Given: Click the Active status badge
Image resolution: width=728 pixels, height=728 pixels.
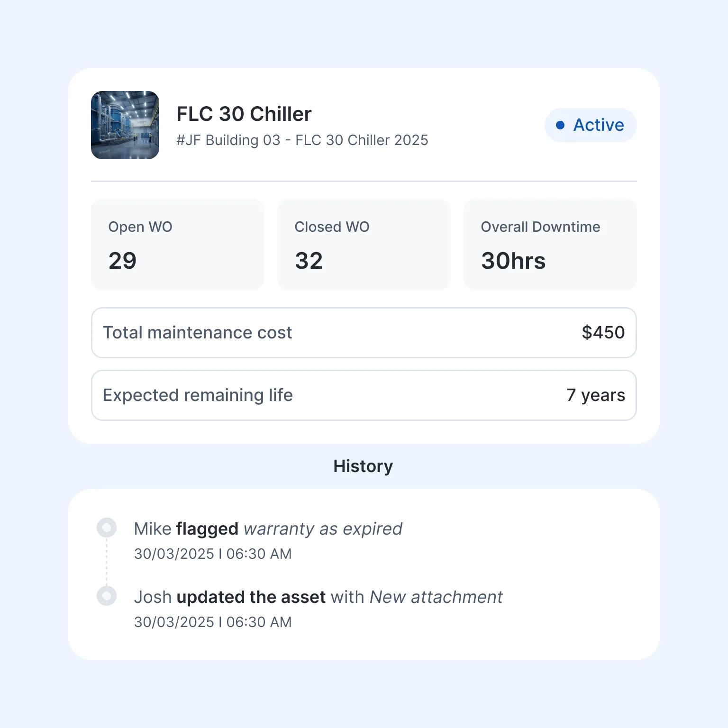Looking at the screenshot, I should 590,125.
